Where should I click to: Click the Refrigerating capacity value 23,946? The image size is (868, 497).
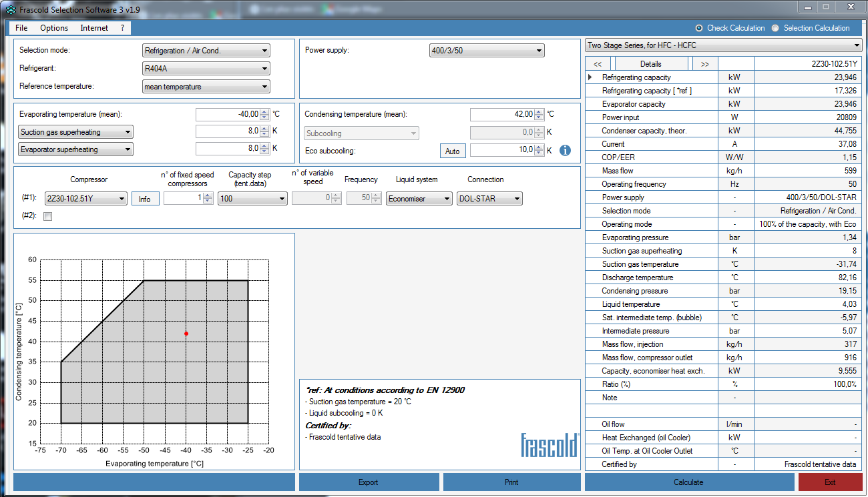809,77
